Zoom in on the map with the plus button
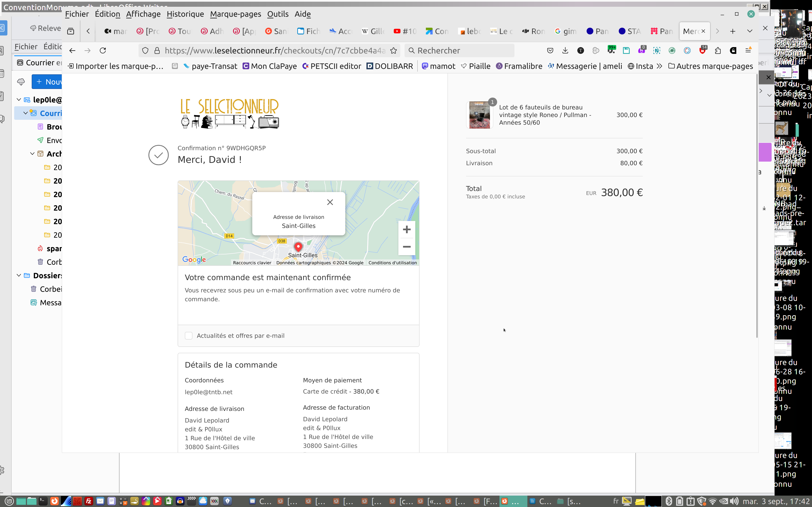 [407, 229]
